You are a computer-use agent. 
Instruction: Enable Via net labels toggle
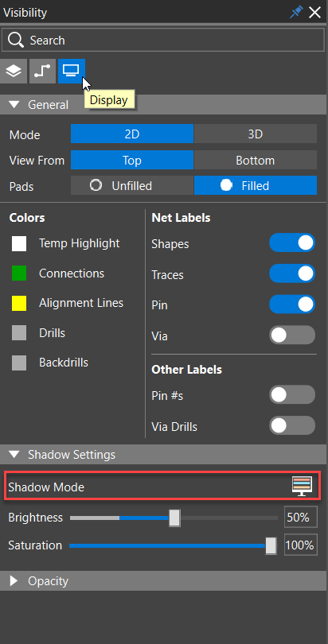pyautogui.click(x=292, y=336)
